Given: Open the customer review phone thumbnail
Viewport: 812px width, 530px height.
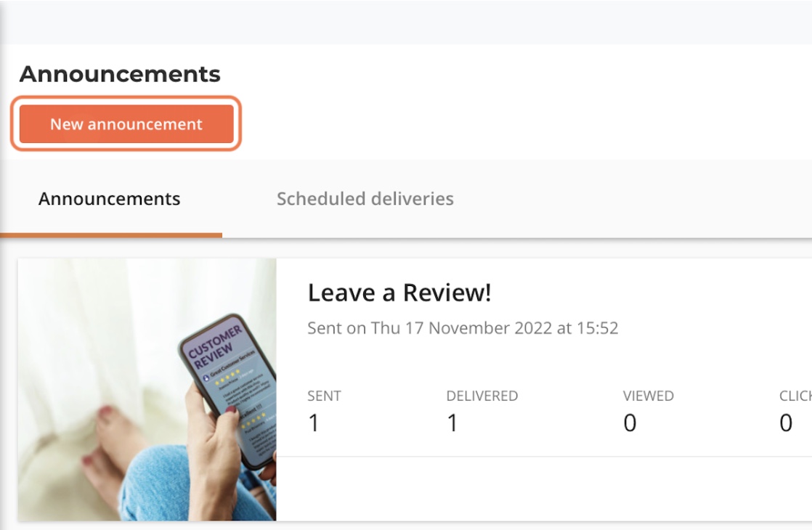Looking at the screenshot, I should tap(147, 390).
